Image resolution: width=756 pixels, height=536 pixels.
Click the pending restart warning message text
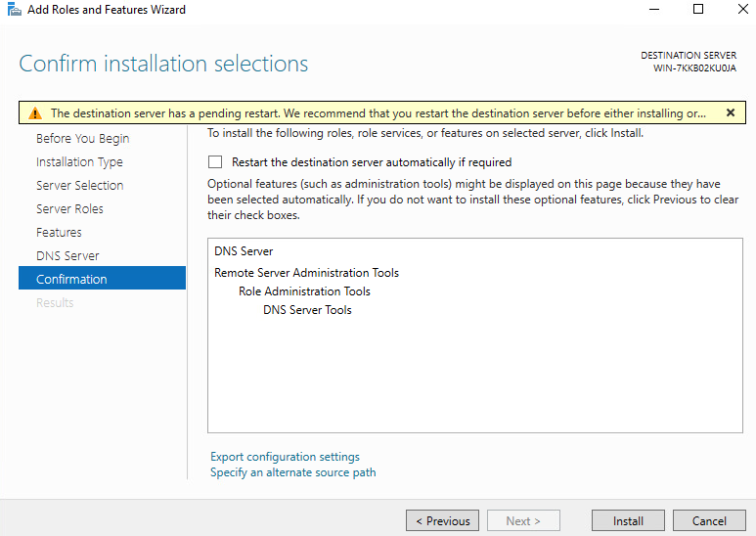point(378,113)
